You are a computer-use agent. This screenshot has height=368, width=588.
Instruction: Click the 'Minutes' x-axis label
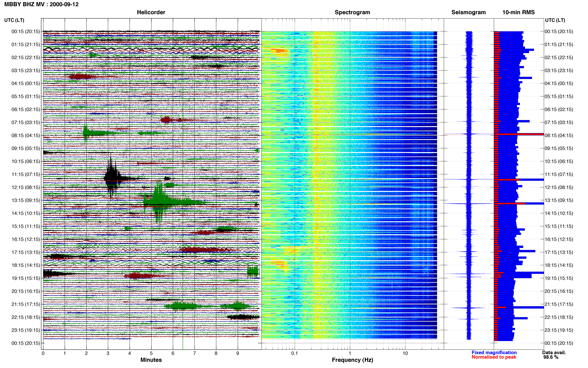151,360
